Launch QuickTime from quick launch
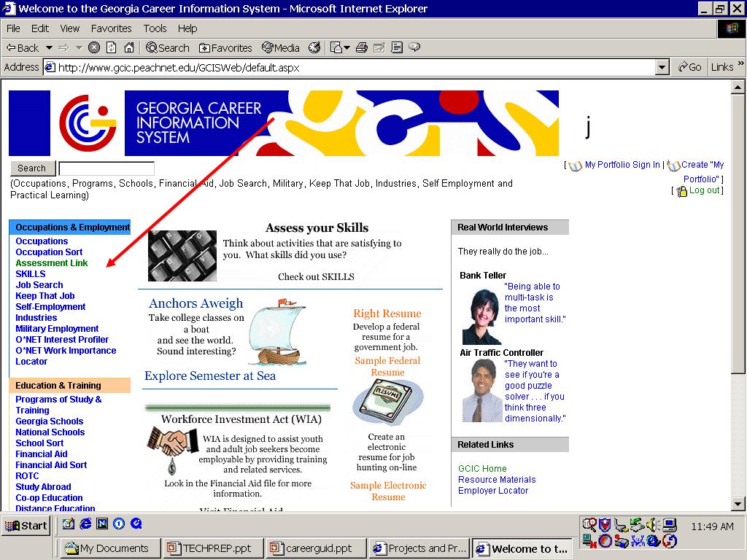This screenshot has height=560, width=747. (x=136, y=524)
